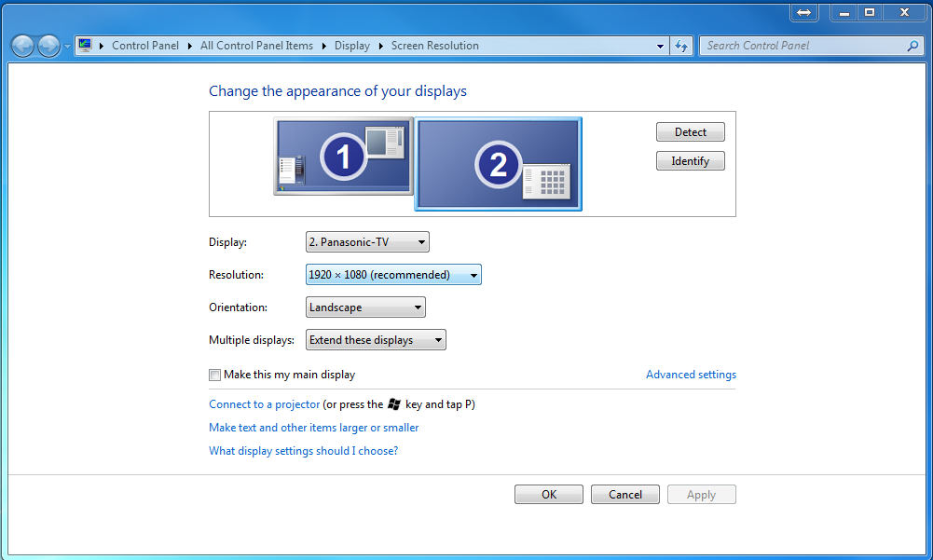Screen dimensions: 933x560
Task: Confirm changes with the OK button
Action: point(549,495)
